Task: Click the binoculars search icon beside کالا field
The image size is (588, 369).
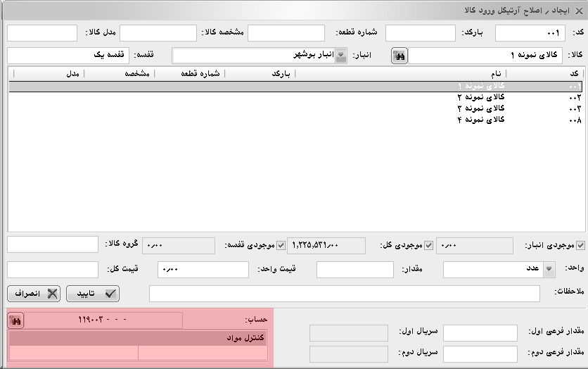Action: point(399,56)
